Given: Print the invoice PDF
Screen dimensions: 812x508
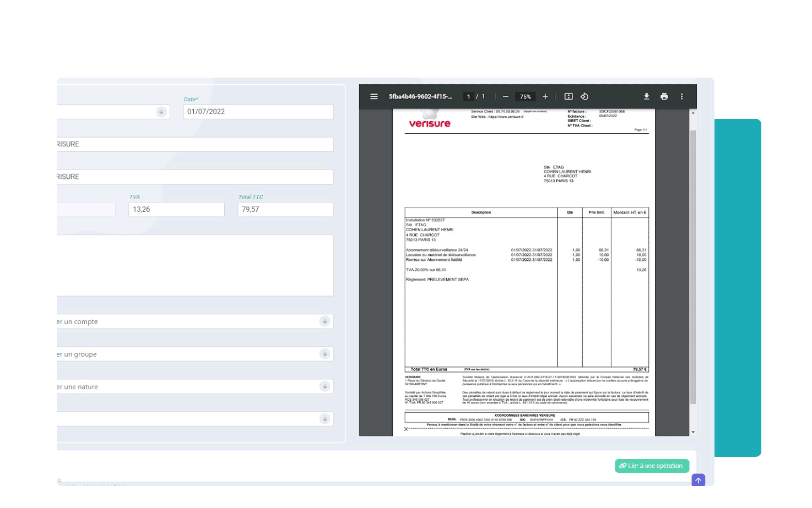Looking at the screenshot, I should pos(664,96).
